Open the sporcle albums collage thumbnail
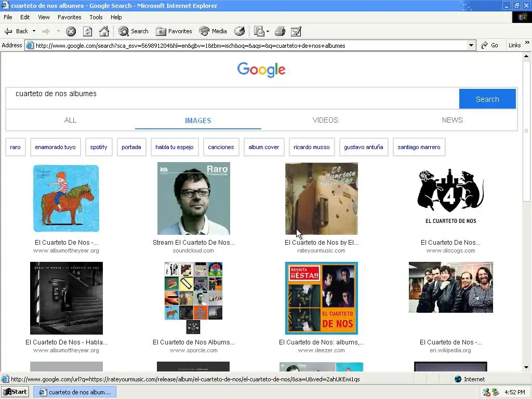The height and width of the screenshot is (399, 532). click(193, 298)
